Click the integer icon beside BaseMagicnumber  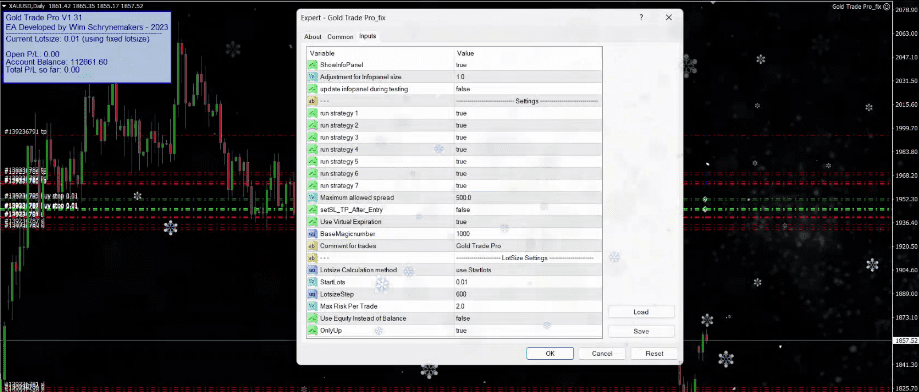(x=313, y=234)
